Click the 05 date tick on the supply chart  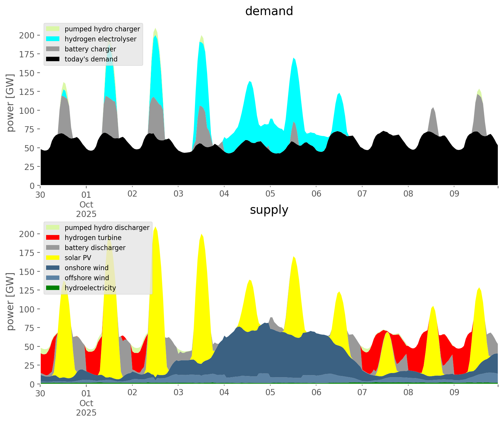click(x=270, y=393)
